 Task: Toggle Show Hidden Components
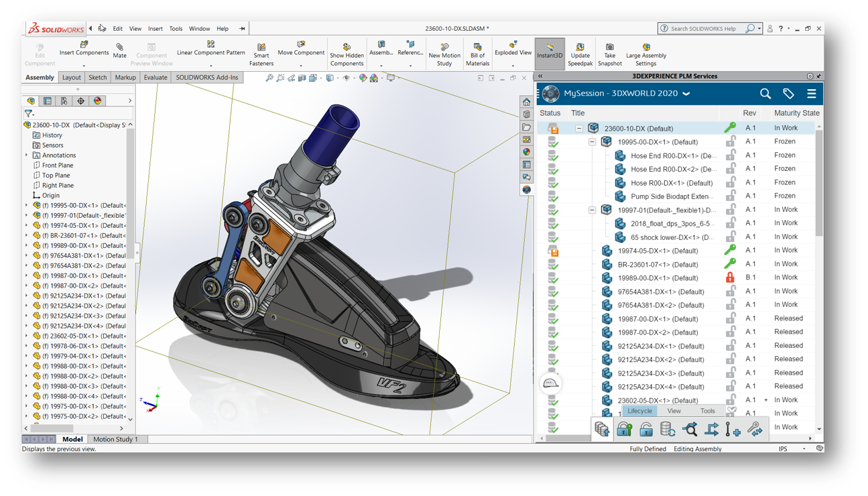pos(347,52)
